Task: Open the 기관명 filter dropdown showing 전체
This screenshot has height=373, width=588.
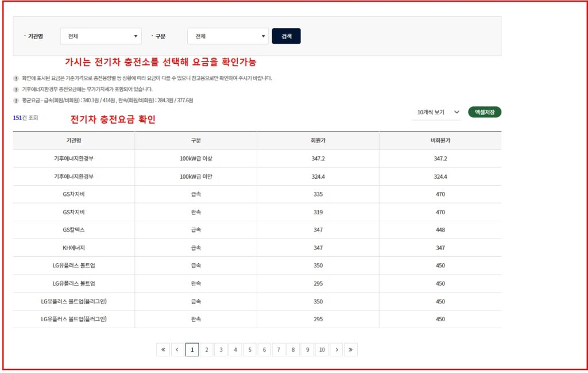Action: (x=100, y=36)
